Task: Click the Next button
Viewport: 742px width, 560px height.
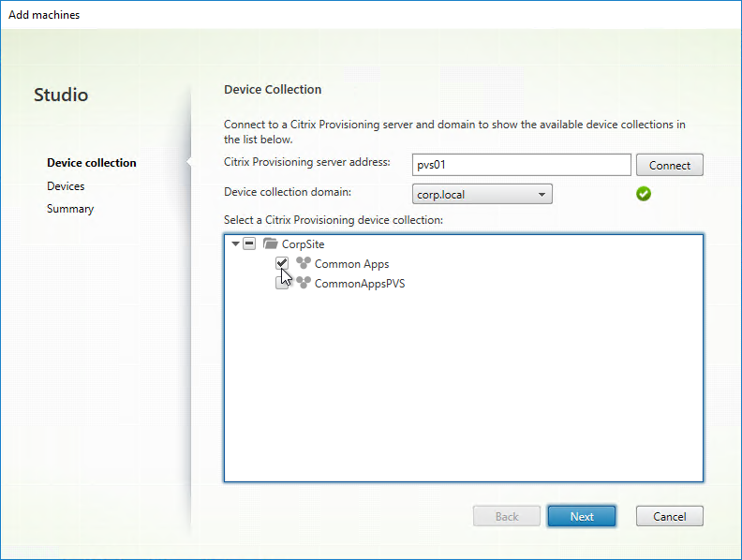Action: 582,517
